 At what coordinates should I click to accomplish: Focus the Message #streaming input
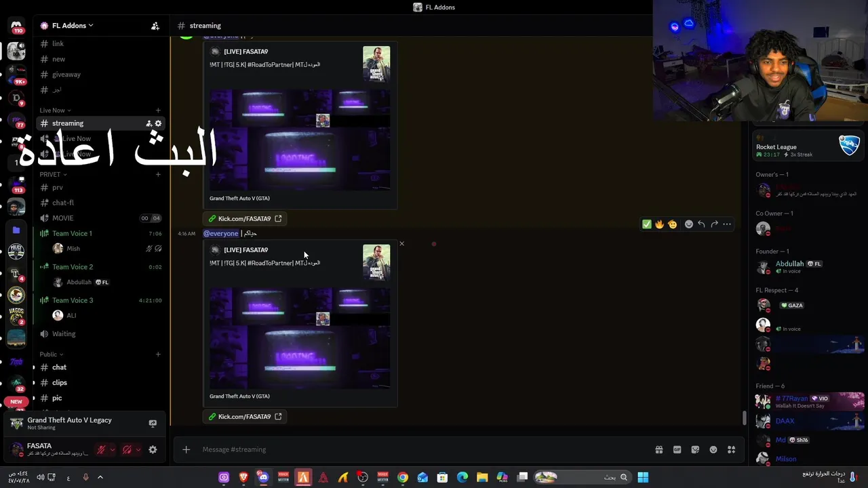[420, 449]
